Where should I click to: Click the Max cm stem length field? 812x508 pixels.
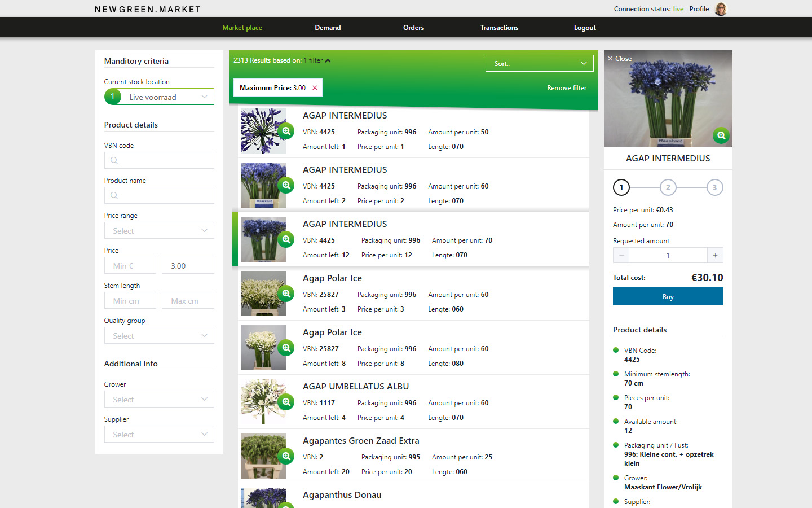click(188, 300)
